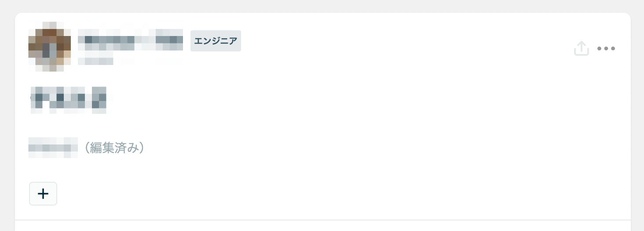Click the エンジニア role badge
The width and height of the screenshot is (644, 231).
(216, 41)
